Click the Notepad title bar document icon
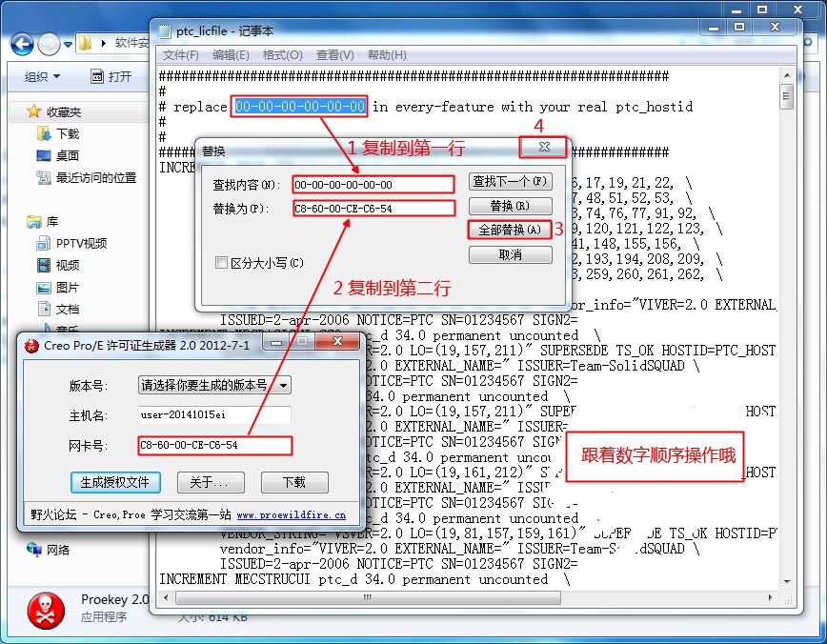Image resolution: width=827 pixels, height=644 pixels. point(165,31)
